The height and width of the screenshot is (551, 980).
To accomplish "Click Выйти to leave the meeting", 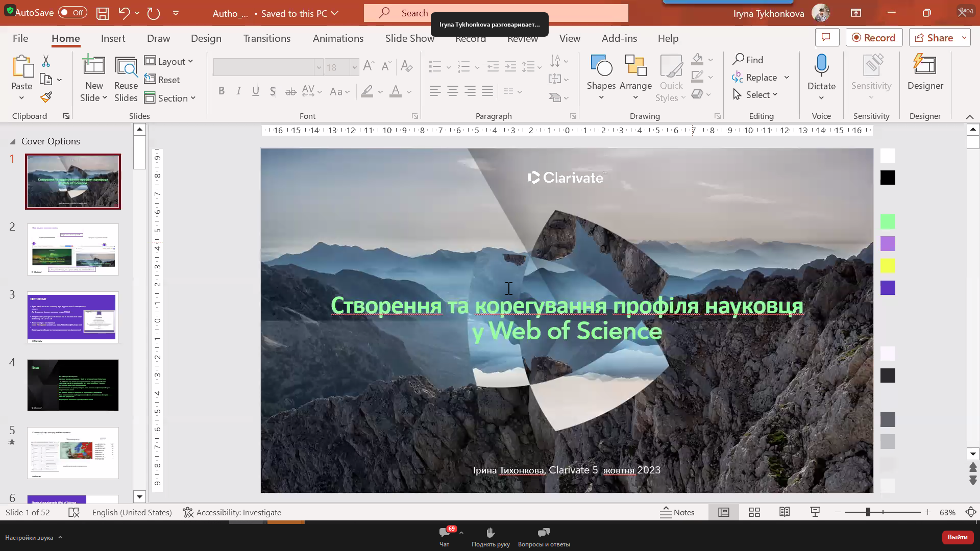I will coord(957,537).
